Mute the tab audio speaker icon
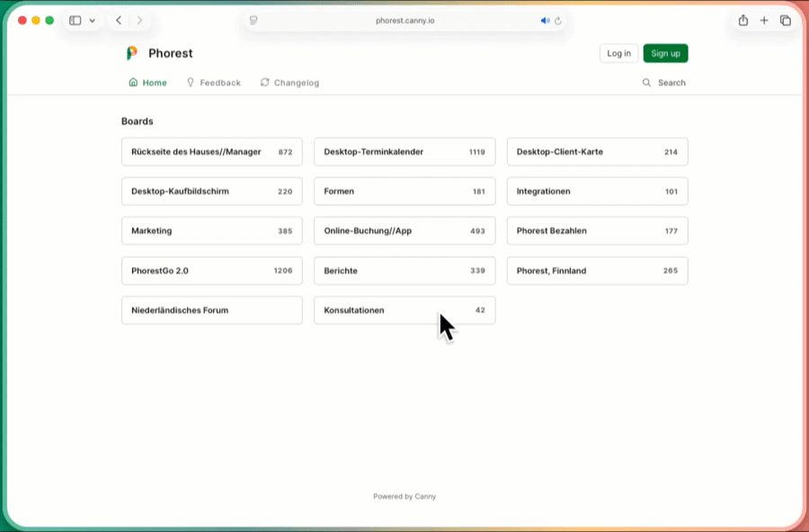The width and height of the screenshot is (809, 532). tap(545, 21)
